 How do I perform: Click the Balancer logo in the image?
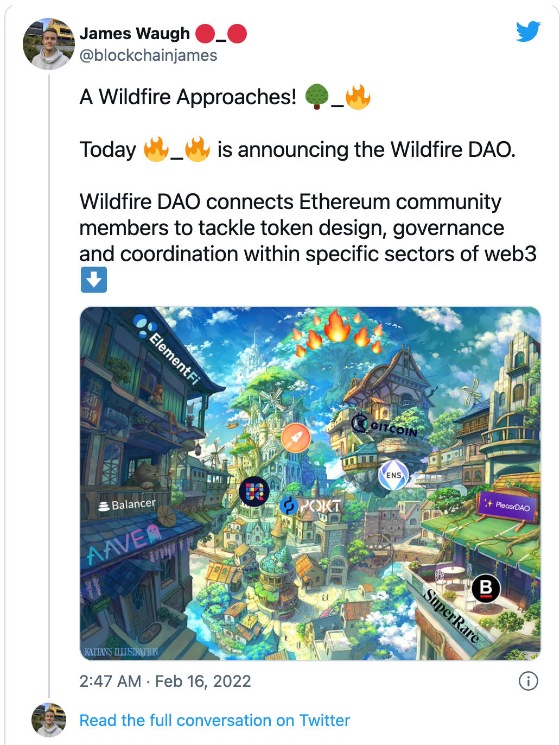tap(126, 505)
